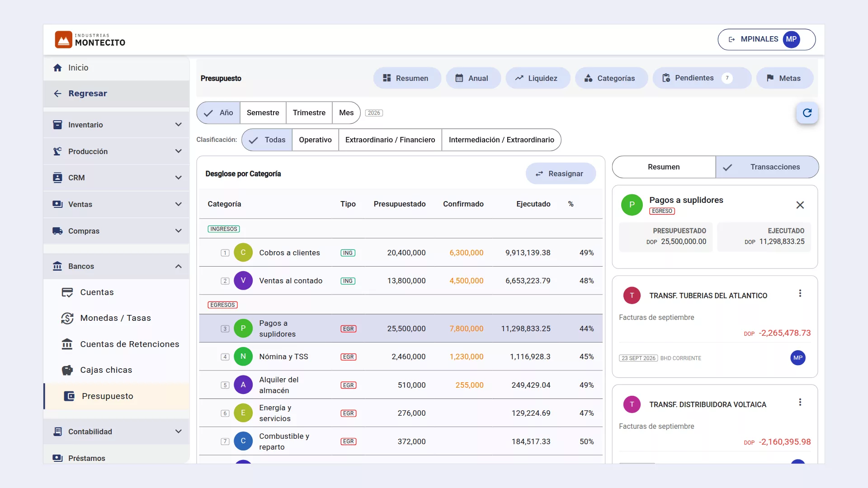
Task: Open the Categorías tab
Action: click(x=611, y=78)
